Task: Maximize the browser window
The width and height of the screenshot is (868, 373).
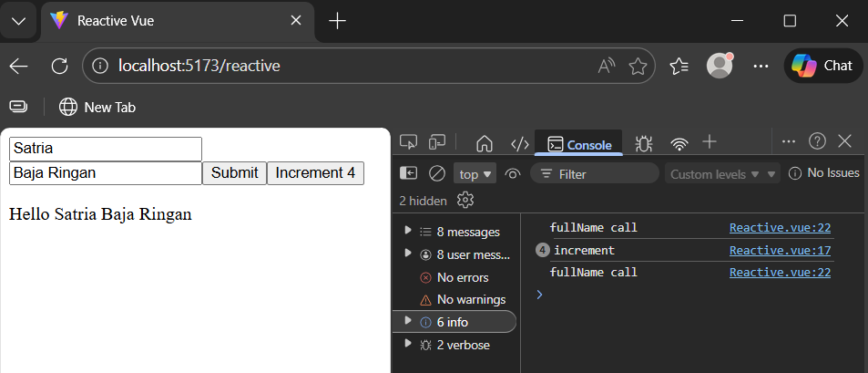Action: 790,21
